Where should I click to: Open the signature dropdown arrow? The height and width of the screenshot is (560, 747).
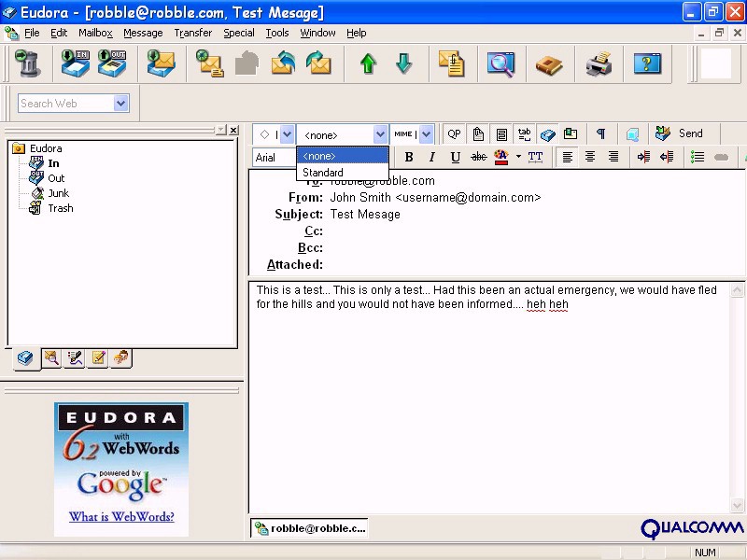coord(380,134)
